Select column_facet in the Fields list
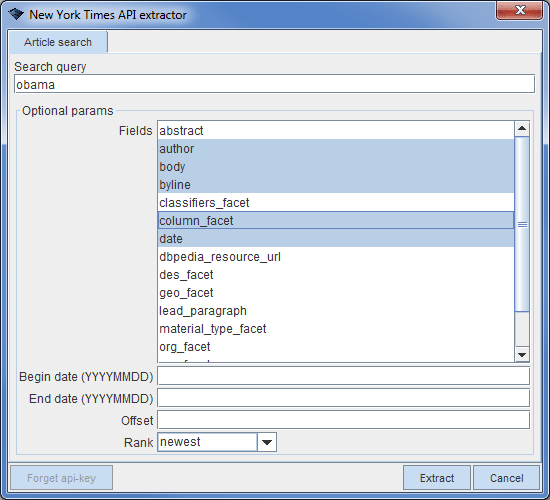The width and height of the screenshot is (550, 500). (x=336, y=220)
